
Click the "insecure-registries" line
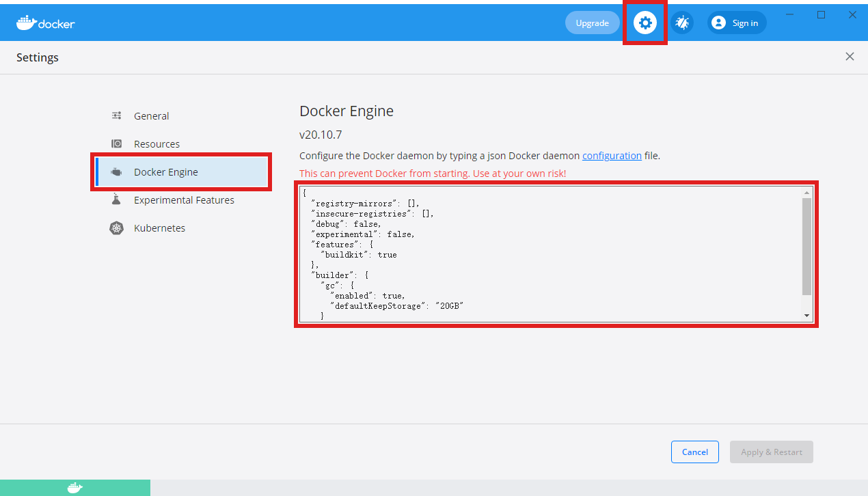click(x=372, y=214)
